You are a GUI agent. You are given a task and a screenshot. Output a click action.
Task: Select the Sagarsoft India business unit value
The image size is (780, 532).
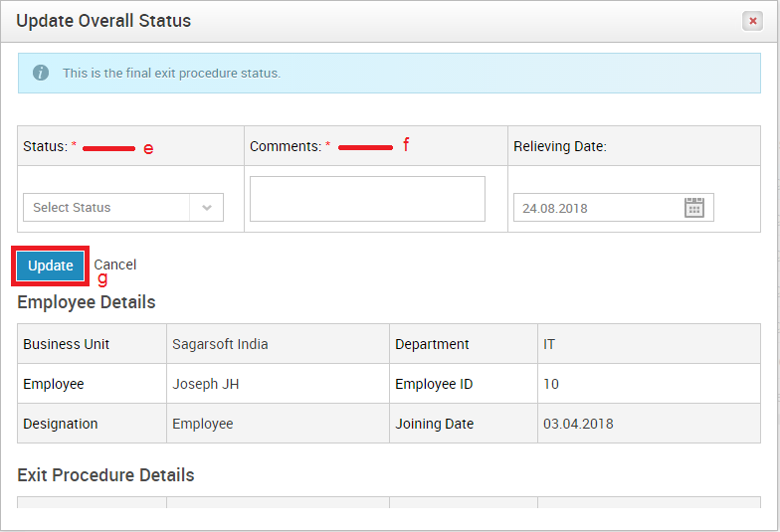pos(220,344)
